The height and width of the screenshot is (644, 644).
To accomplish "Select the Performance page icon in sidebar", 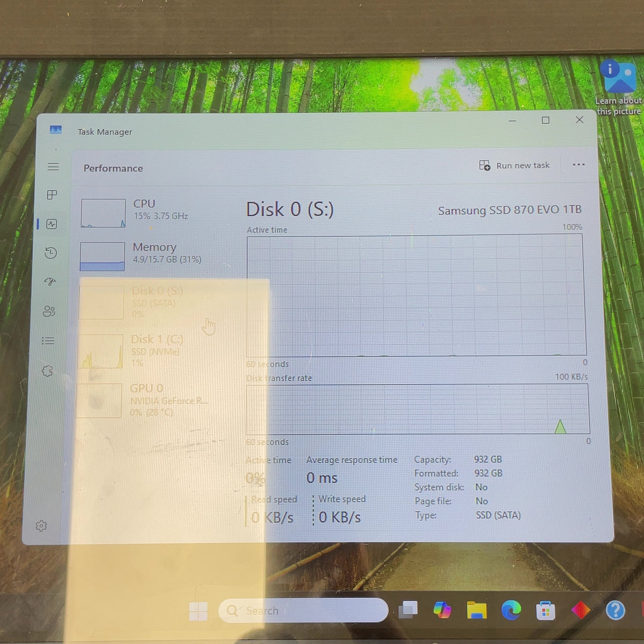I will (52, 224).
